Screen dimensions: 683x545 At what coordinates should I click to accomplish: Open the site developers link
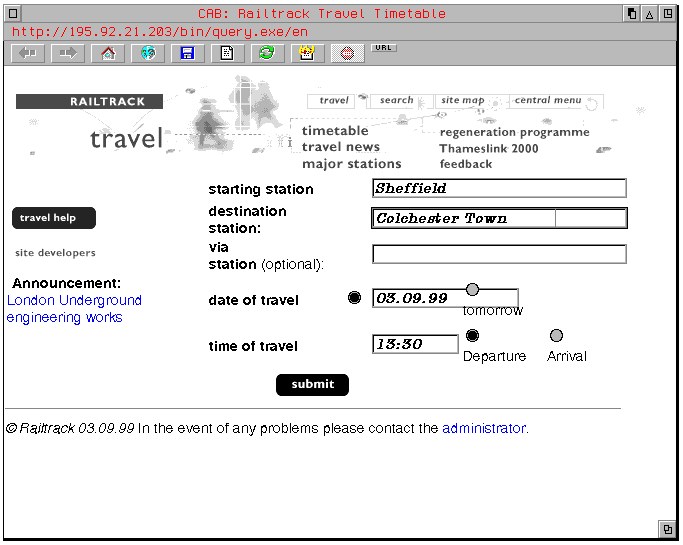click(x=55, y=253)
